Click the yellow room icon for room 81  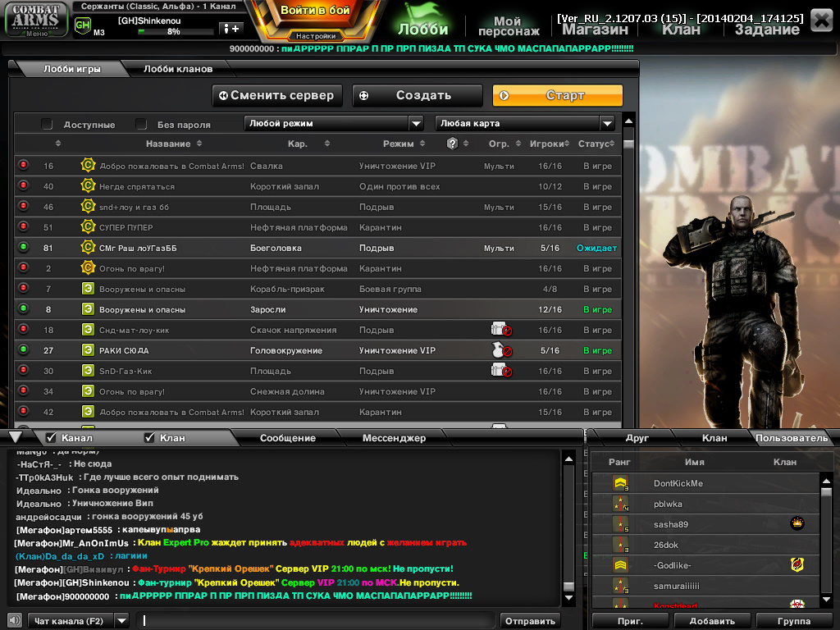[88, 248]
